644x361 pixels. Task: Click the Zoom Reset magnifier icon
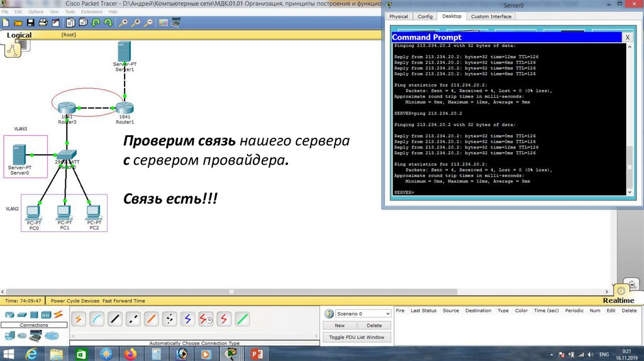136,23
